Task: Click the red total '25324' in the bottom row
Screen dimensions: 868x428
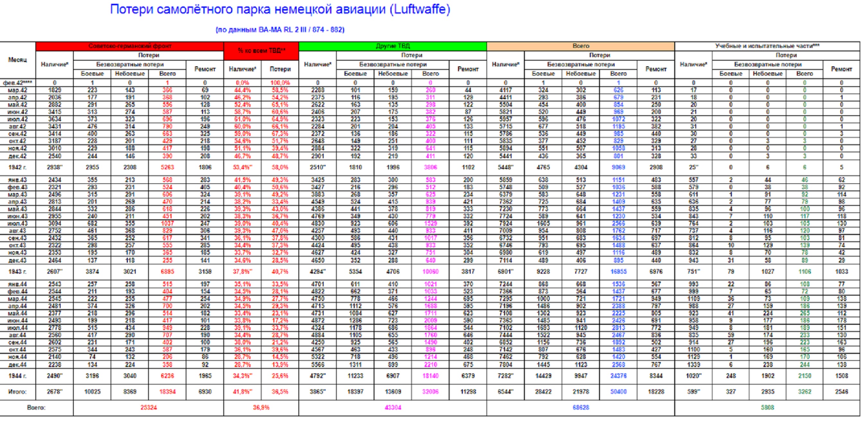Action: [x=149, y=407]
